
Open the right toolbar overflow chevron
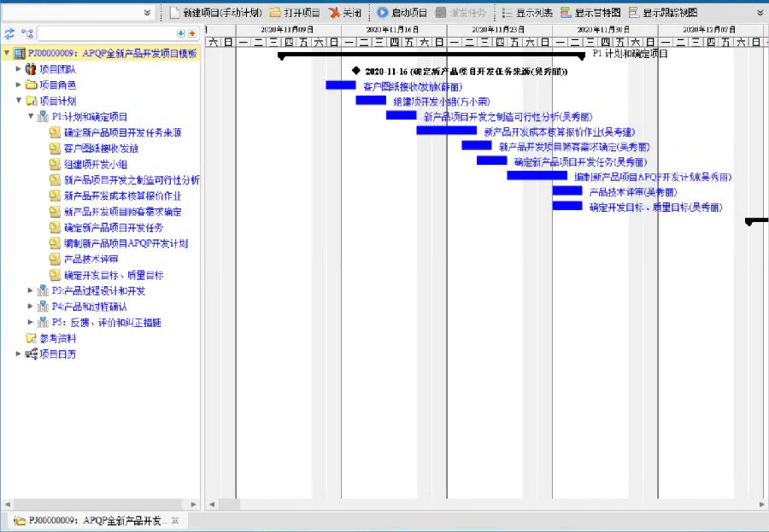[760, 13]
